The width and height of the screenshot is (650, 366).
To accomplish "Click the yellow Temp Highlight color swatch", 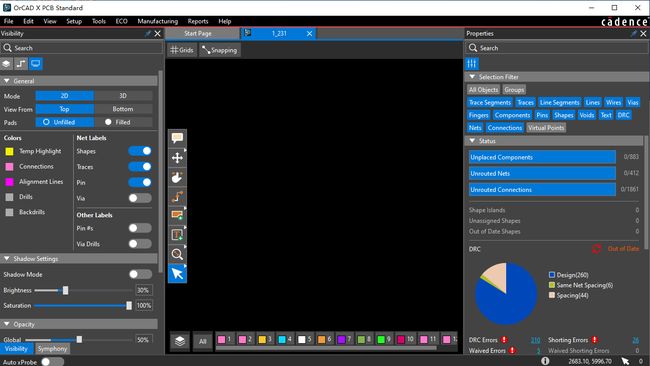I will 9,151.
